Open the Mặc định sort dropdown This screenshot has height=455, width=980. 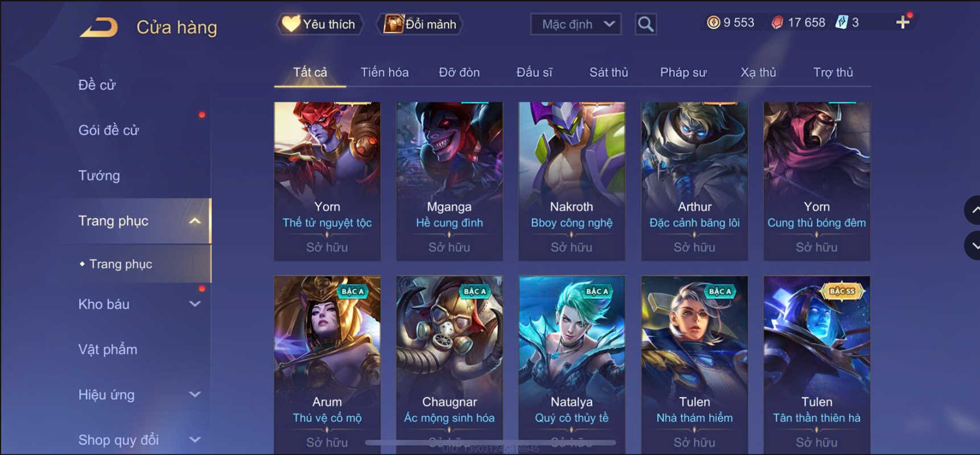pos(576,24)
